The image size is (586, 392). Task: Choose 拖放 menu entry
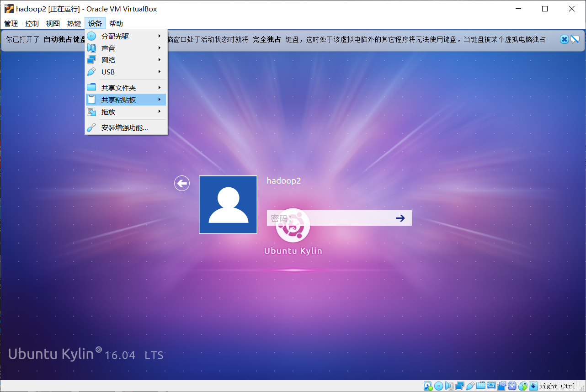(x=126, y=111)
